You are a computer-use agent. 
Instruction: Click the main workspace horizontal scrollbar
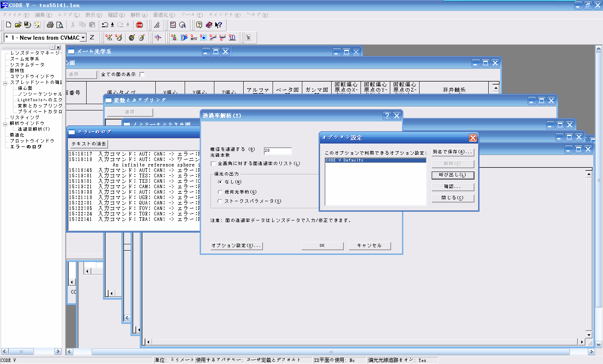click(x=331, y=352)
